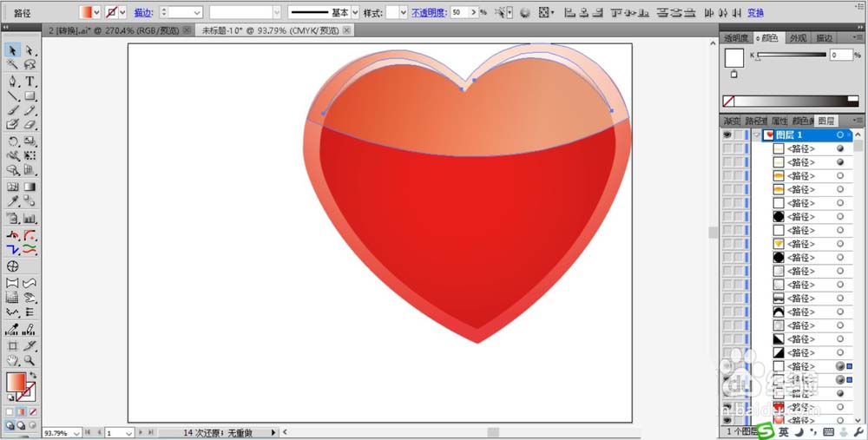
Task: Open opacity slider arrow next to 50
Action: point(473,12)
